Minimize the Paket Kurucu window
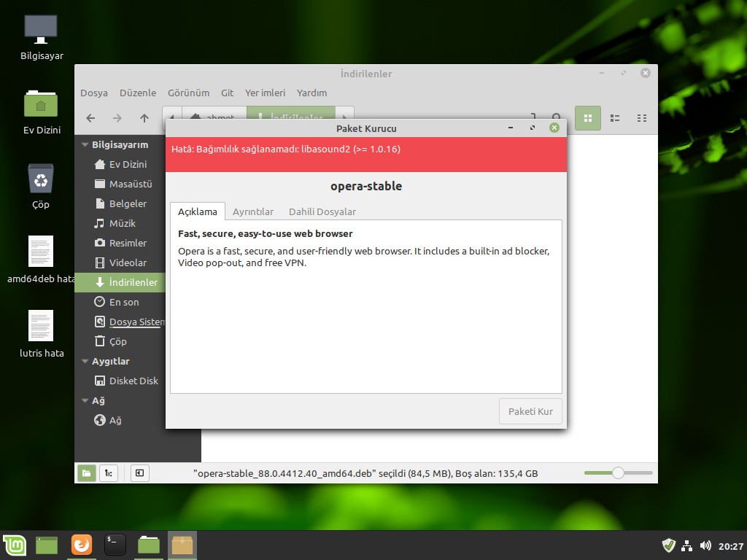747x560 pixels. tap(511, 128)
